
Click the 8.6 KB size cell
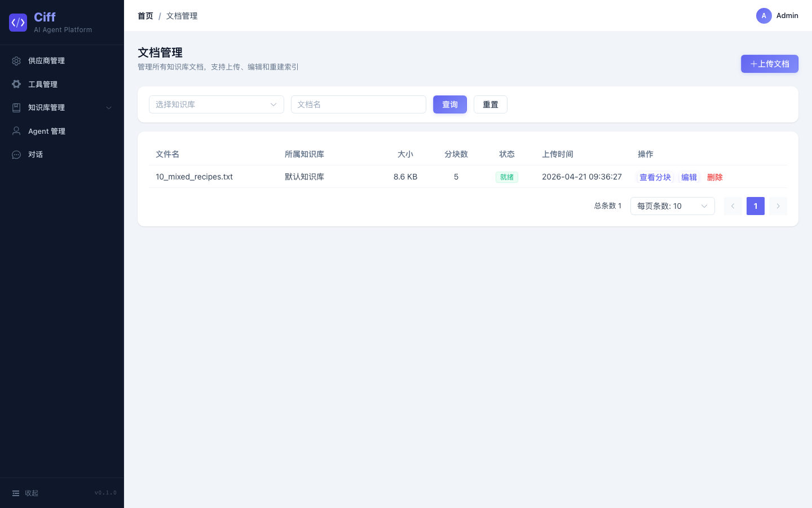click(x=405, y=177)
